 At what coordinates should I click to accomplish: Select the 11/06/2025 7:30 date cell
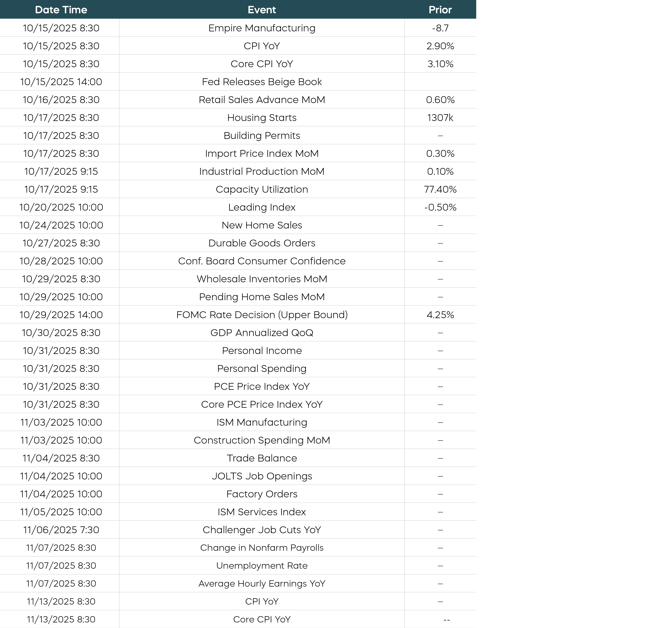point(61,530)
